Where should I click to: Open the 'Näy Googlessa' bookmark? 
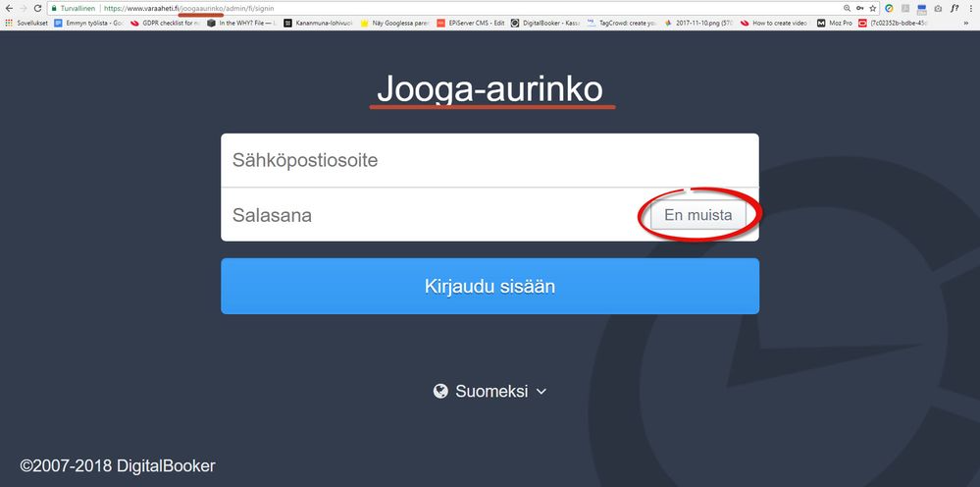pyautogui.click(x=394, y=24)
